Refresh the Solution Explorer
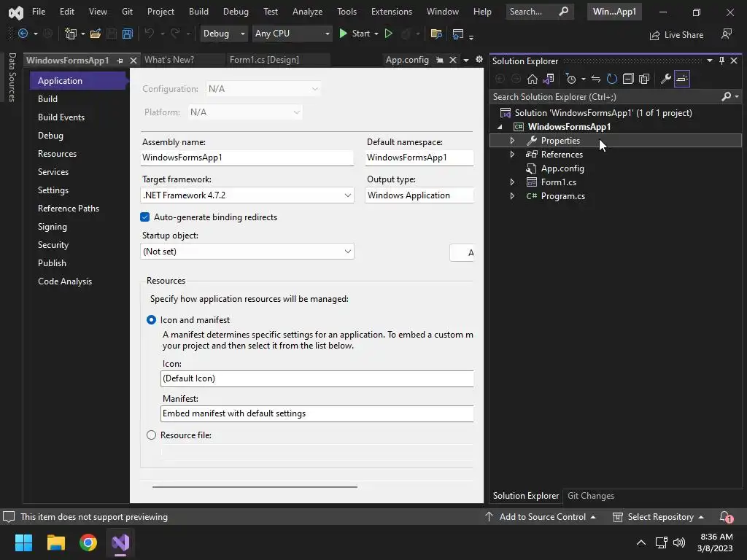The height and width of the screenshot is (560, 747). point(612,79)
